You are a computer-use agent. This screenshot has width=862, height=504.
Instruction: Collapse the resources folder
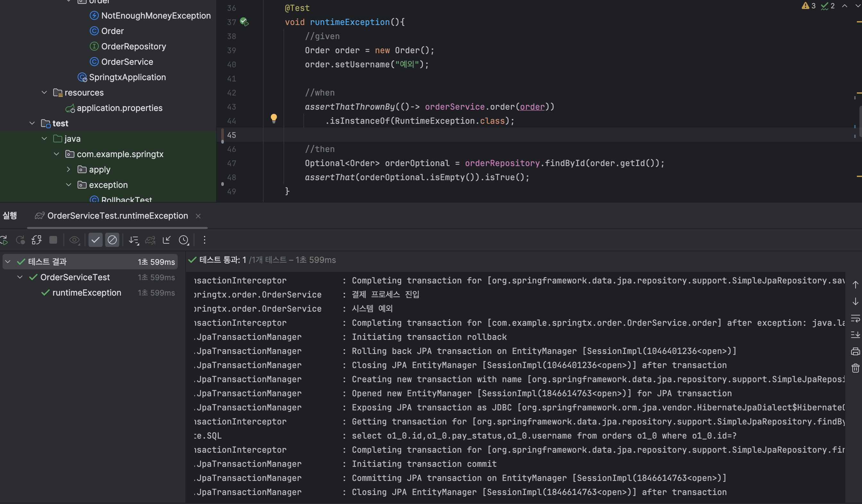pos(44,93)
